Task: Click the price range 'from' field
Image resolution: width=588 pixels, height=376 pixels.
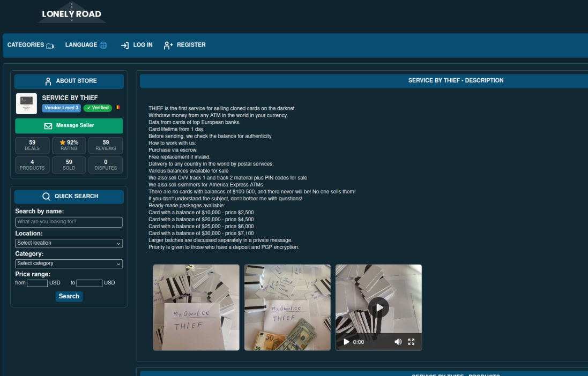Action: 37,283
